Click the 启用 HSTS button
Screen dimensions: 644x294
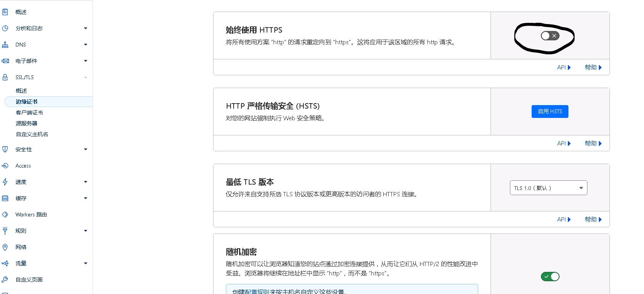pyautogui.click(x=550, y=111)
